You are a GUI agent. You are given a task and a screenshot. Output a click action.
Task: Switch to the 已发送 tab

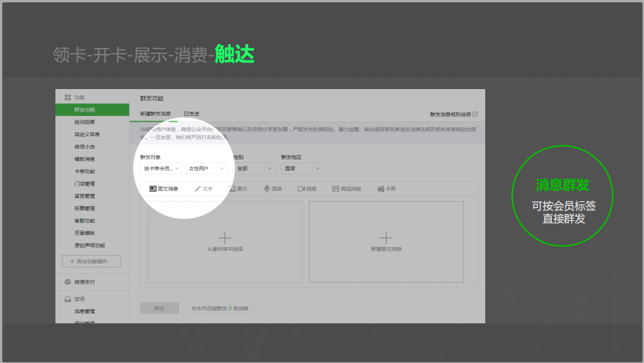(x=192, y=114)
